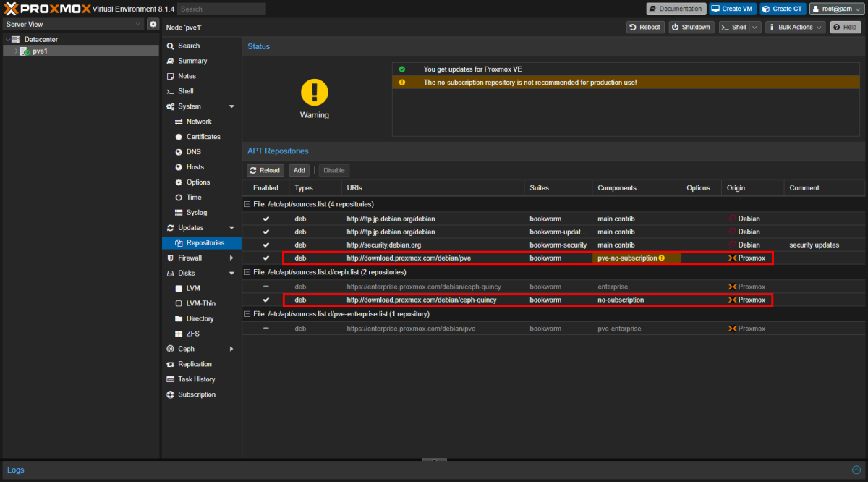This screenshot has width=868, height=482.
Task: Collapse the pve-enterprise.list file group
Action: click(247, 314)
